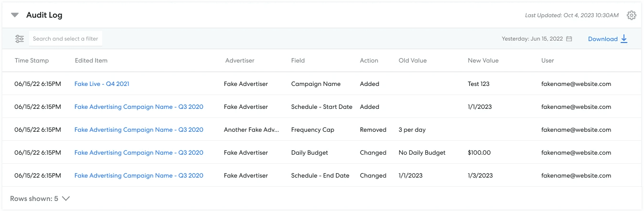Click the Edited Item column header

[x=91, y=61]
